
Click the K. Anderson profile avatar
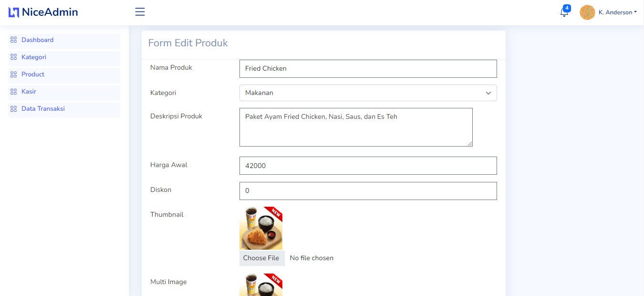coord(587,12)
